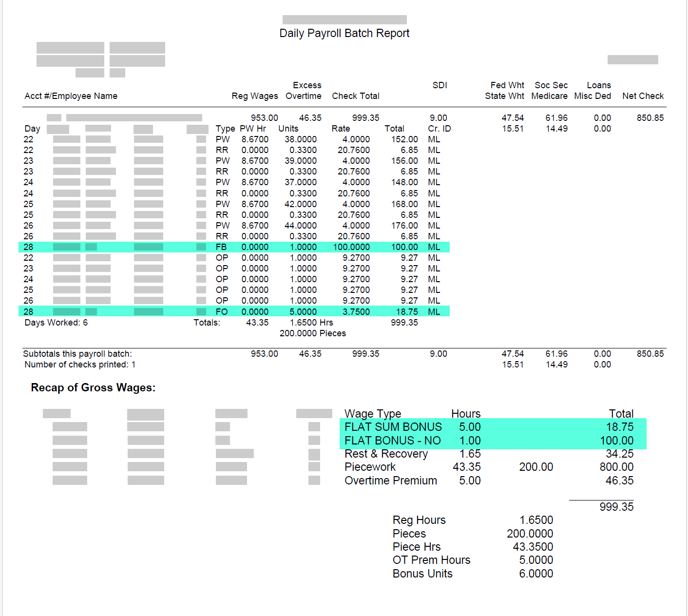Click Number of checks printed line
This screenshot has height=616, width=688.
80,365
